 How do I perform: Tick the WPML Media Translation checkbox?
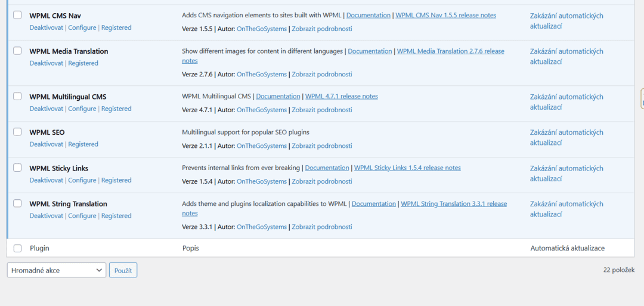tap(17, 51)
